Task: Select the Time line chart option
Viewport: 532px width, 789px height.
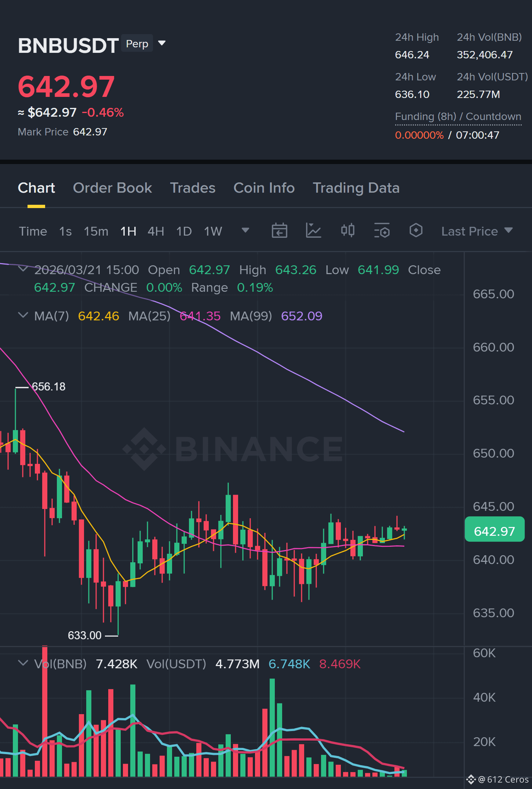Action: coord(33,232)
